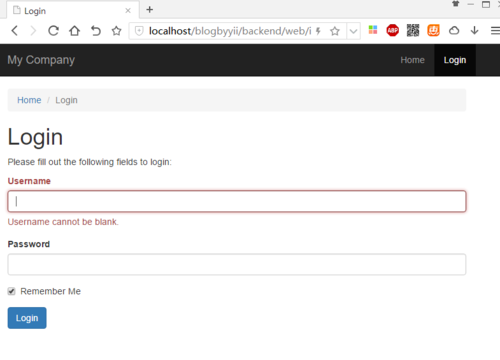The height and width of the screenshot is (360, 500).
Task: Open the colorful grid apps extension icon
Action: pos(373,30)
